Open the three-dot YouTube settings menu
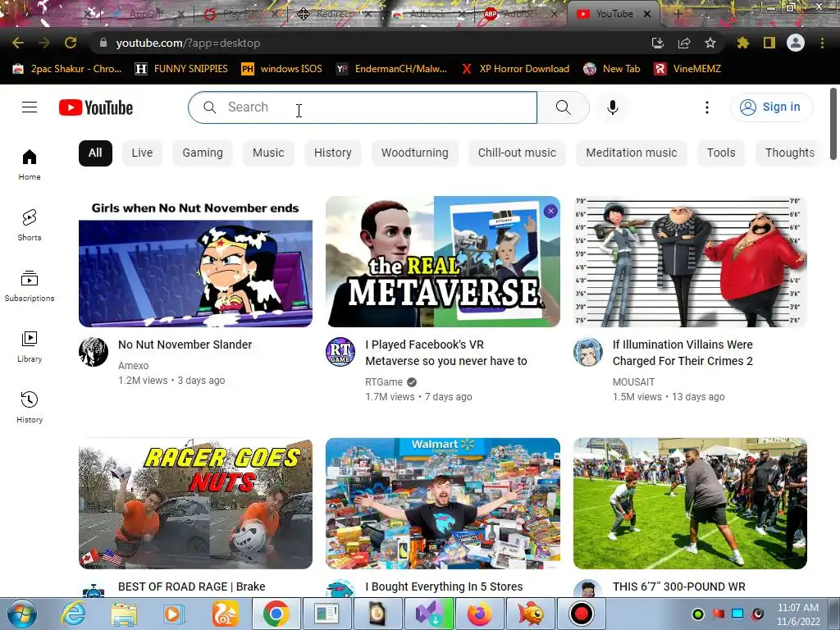The width and height of the screenshot is (840, 630). 706,107
